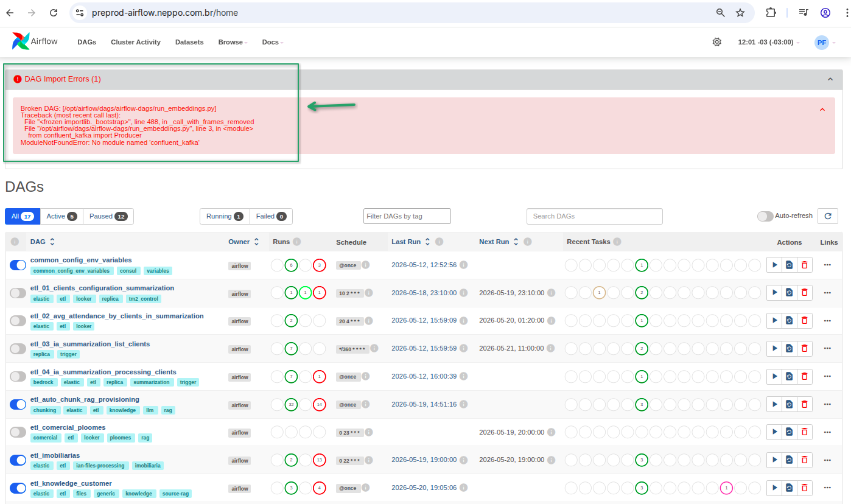Unpause the etl_comercial_ploomes DAG toggle
The height and width of the screenshot is (504, 851).
point(18,432)
